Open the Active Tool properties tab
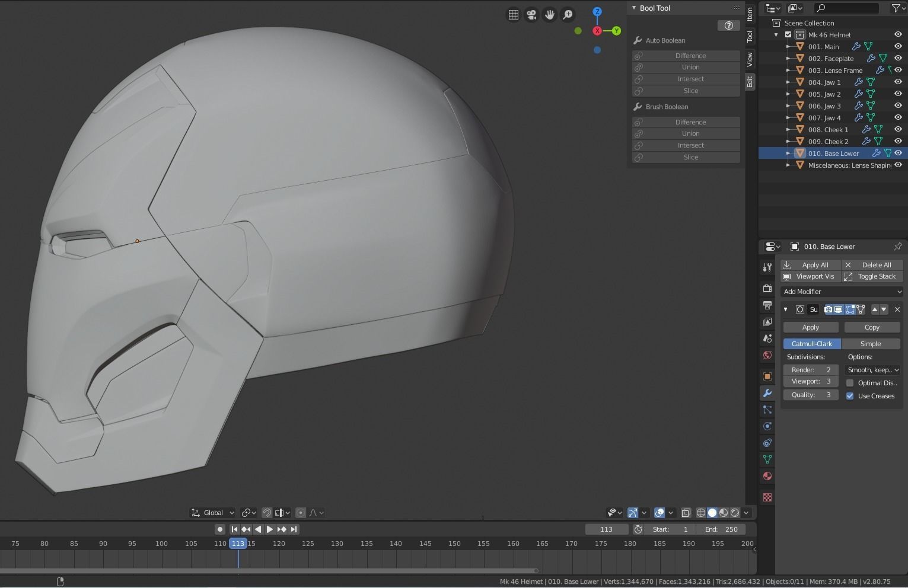The width and height of the screenshot is (908, 588). (x=767, y=267)
